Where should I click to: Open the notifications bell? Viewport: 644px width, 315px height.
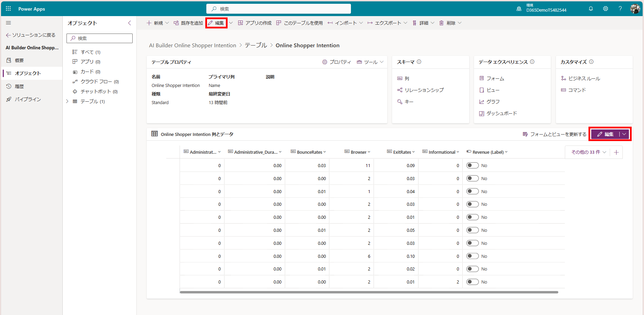591,9
